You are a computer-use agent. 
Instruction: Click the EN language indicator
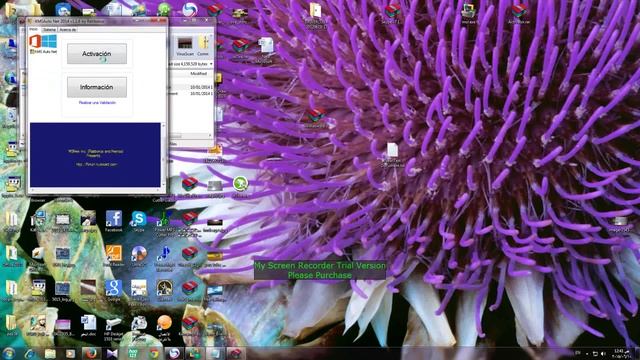pos(578,353)
